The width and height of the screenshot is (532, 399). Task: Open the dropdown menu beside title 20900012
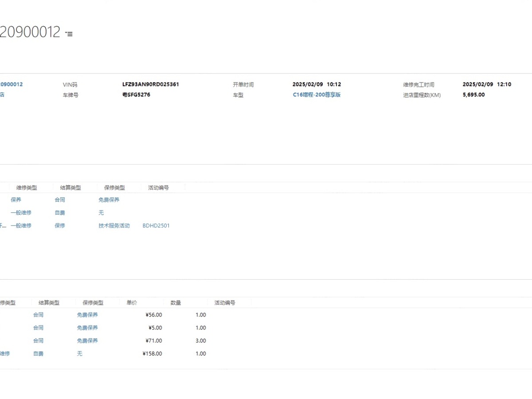pos(69,34)
